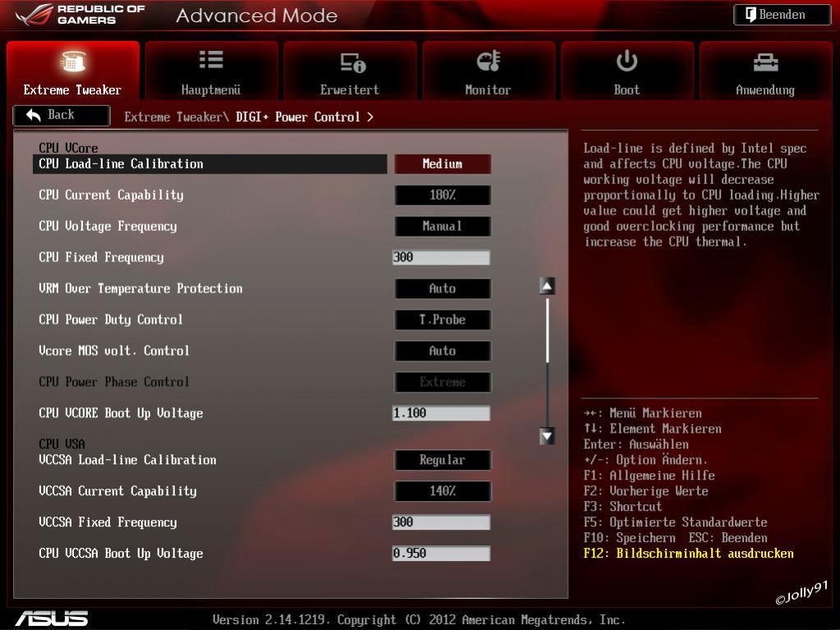Viewport: 840px width, 630px height.
Task: Select the VRM Over Temperature Protection label
Action: coord(140,288)
